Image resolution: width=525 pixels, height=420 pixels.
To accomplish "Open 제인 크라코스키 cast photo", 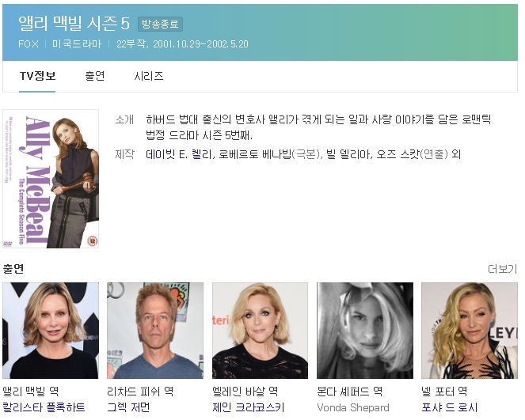I will coord(260,331).
